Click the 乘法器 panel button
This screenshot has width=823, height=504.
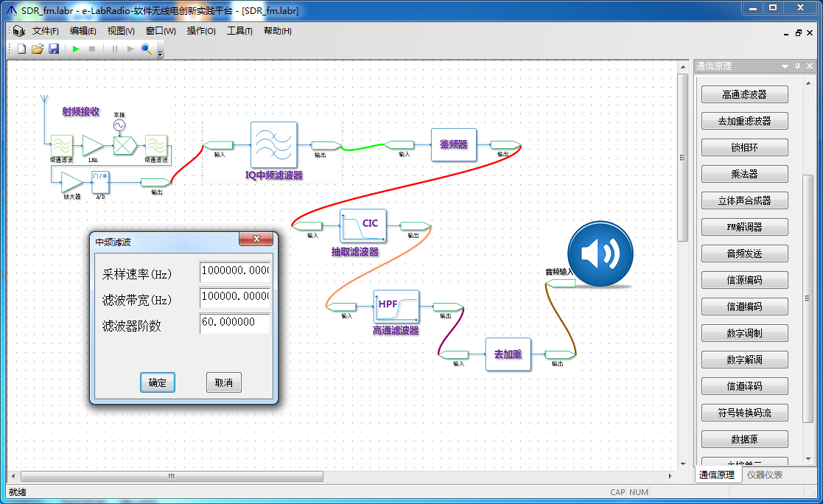[x=744, y=174]
